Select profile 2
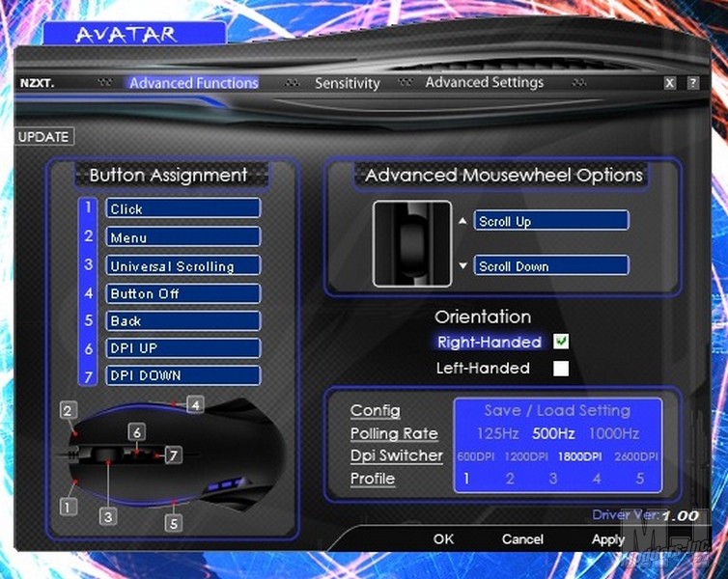 (510, 479)
